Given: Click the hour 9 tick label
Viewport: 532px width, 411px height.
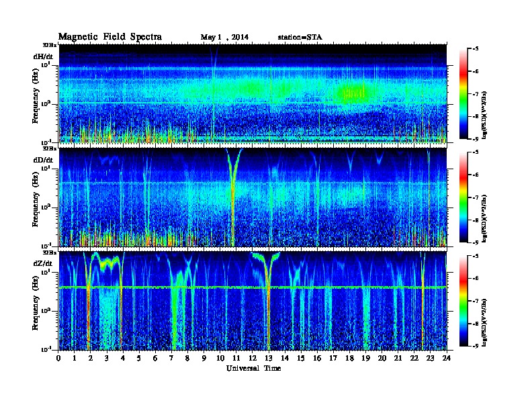Looking at the screenshot, I should pos(204,358).
